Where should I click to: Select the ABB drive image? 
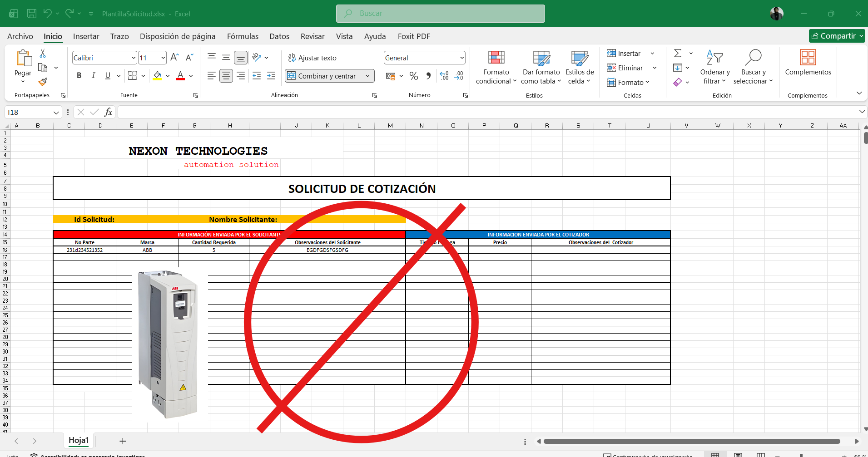170,344
